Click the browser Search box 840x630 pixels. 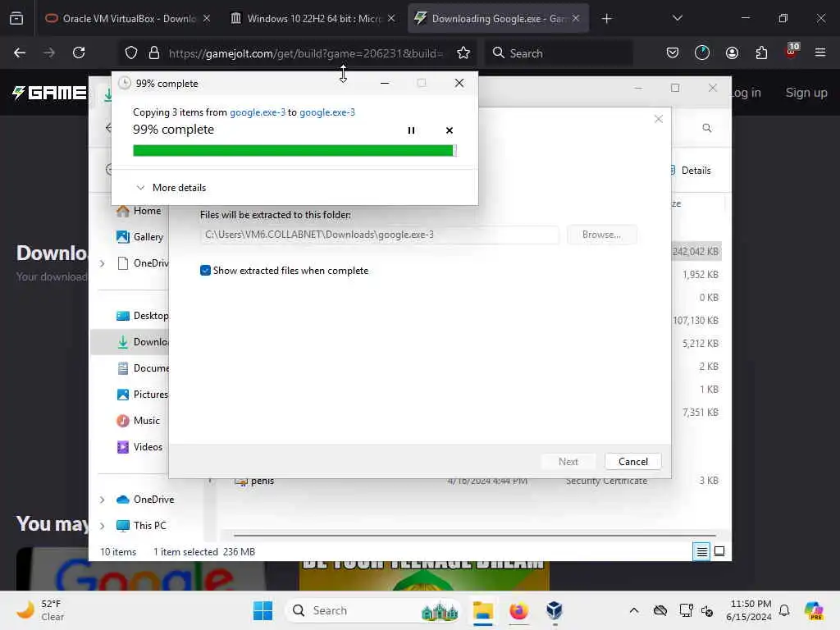coord(559,53)
